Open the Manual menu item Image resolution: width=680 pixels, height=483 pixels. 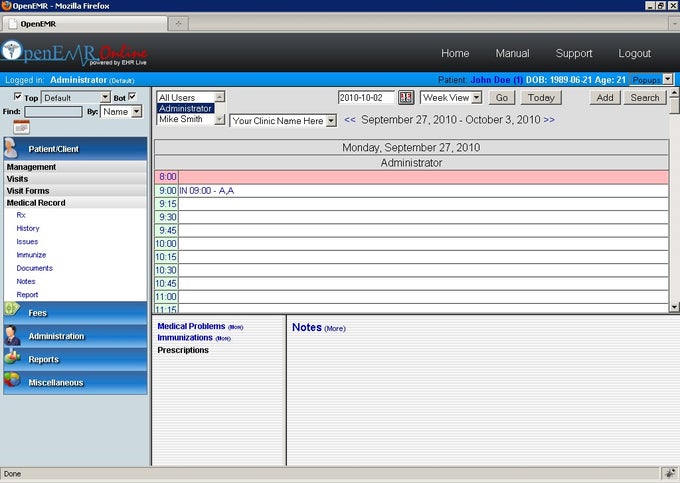[512, 53]
